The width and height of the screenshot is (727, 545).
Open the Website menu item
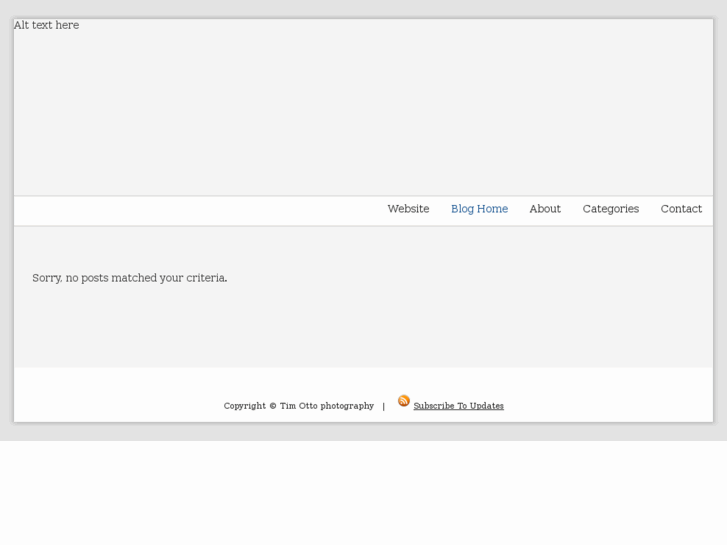(408, 209)
